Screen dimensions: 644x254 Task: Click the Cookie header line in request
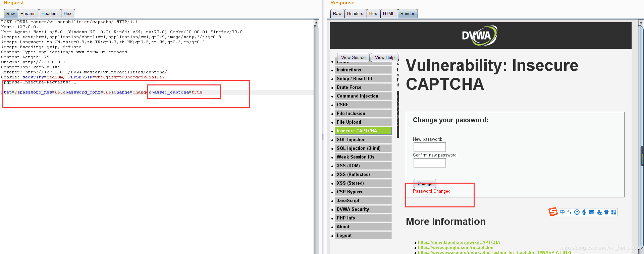83,77
